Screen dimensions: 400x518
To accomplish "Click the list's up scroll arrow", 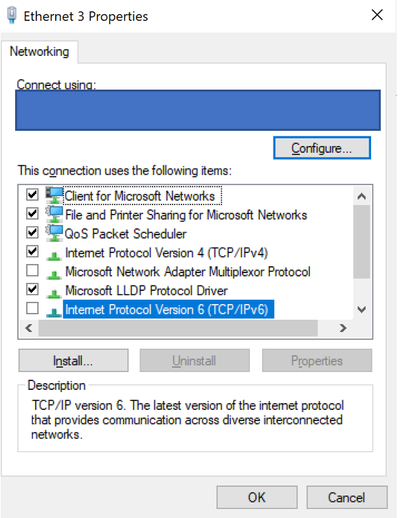I will pos(362,196).
